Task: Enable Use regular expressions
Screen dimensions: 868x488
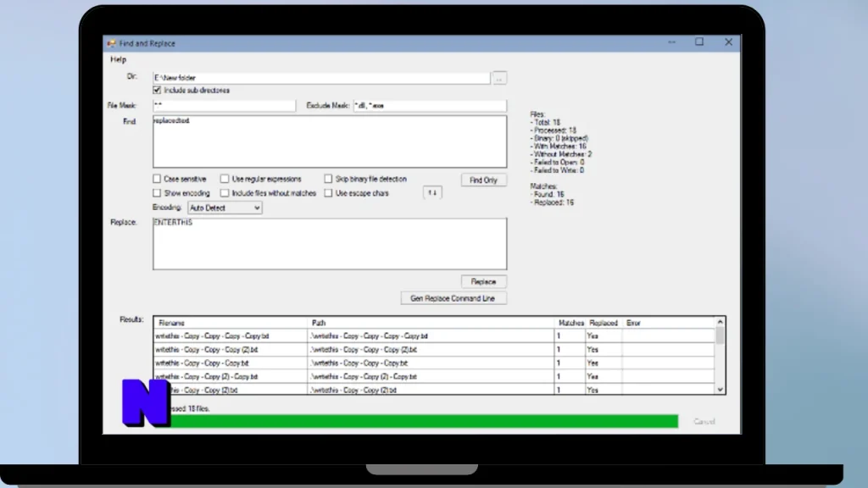Action: coord(225,179)
